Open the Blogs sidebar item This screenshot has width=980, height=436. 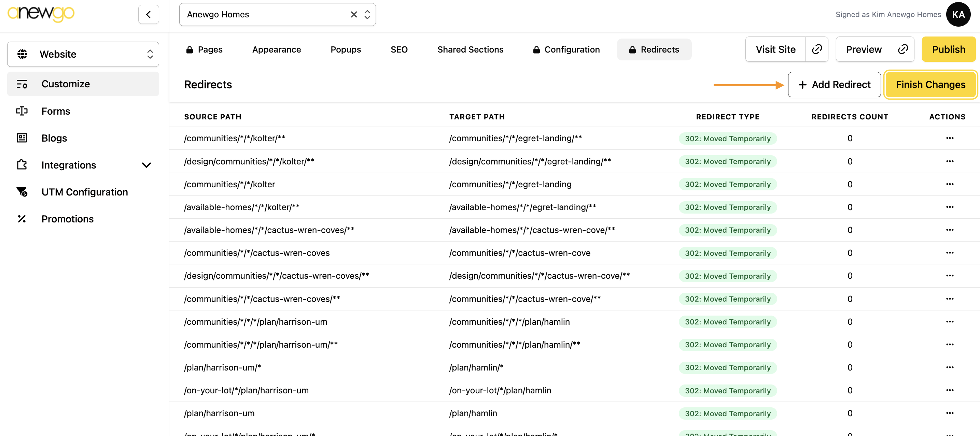[54, 138]
